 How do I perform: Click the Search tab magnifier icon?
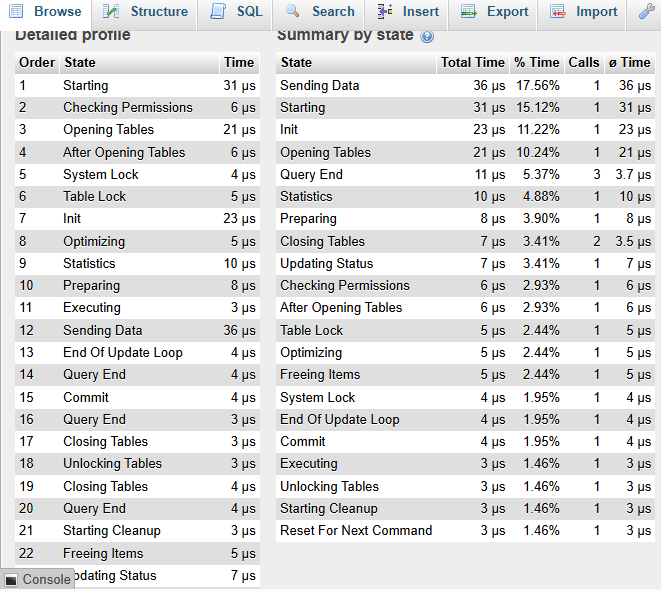[293, 12]
